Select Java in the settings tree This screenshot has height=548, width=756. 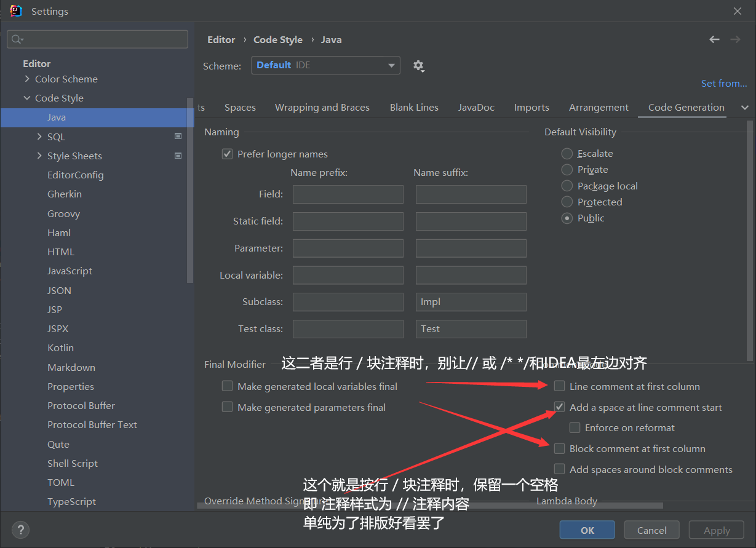point(97,117)
